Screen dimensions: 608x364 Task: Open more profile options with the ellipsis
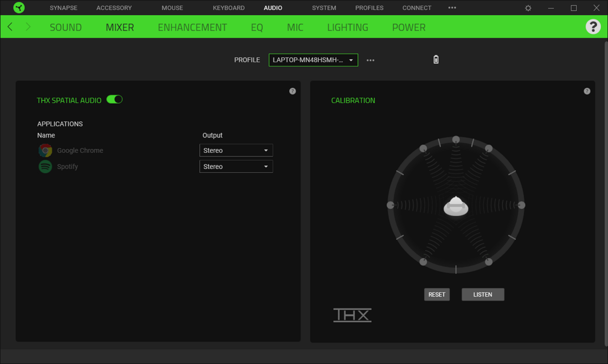click(370, 60)
